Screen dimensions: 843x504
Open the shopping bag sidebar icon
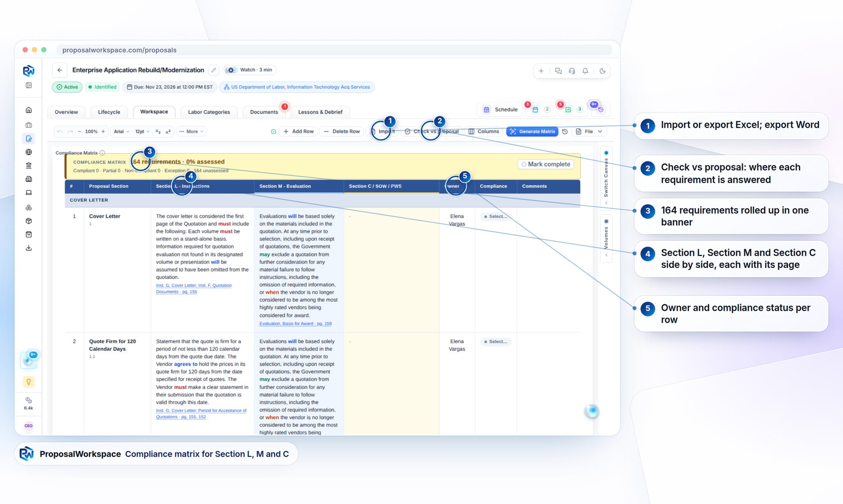tap(29, 234)
